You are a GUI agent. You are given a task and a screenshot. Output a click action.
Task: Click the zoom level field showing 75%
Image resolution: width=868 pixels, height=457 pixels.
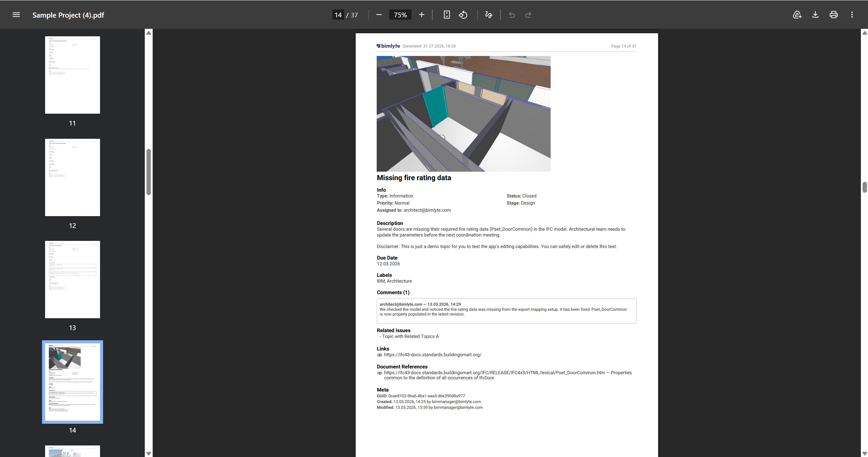coord(400,15)
